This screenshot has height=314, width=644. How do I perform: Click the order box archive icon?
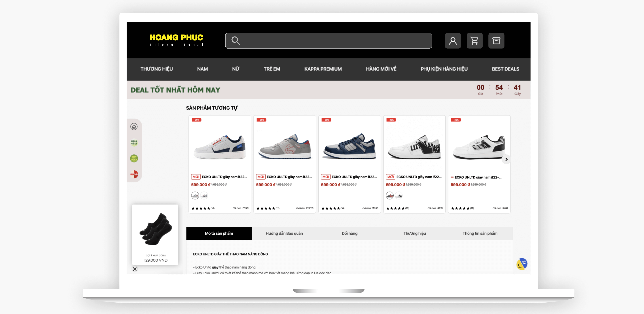tap(496, 41)
